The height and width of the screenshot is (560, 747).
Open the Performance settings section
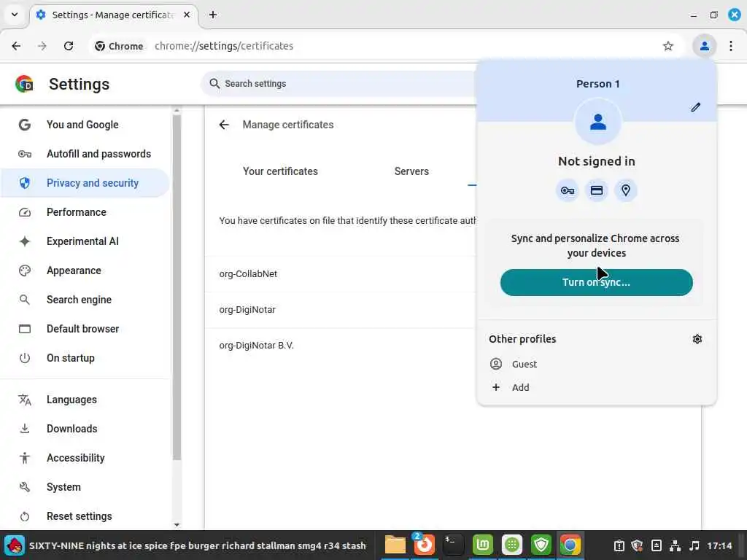(x=85, y=212)
